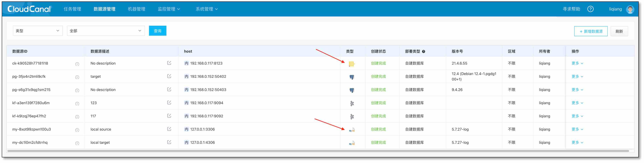The height and width of the screenshot is (163, 644).
Task: Click the 部署类型 help icon
Action: pyautogui.click(x=423, y=51)
